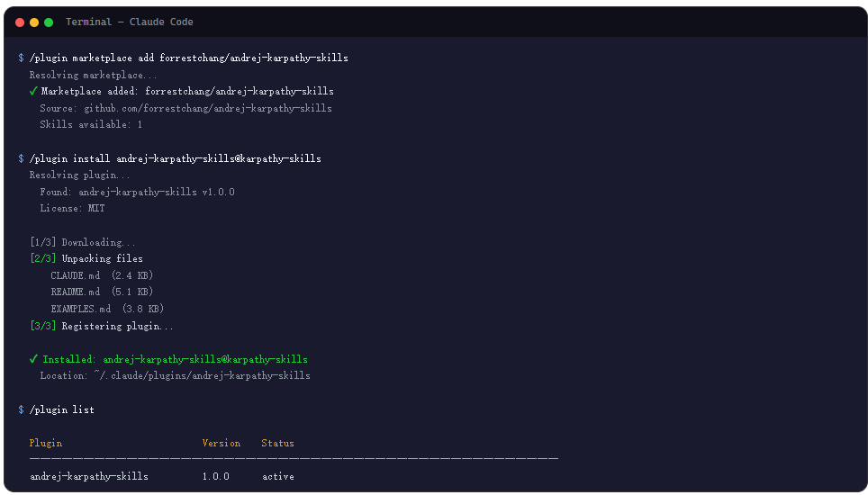Click the '[2/3] Unpacking files' step
The height and width of the screenshot is (495, 868).
point(86,259)
